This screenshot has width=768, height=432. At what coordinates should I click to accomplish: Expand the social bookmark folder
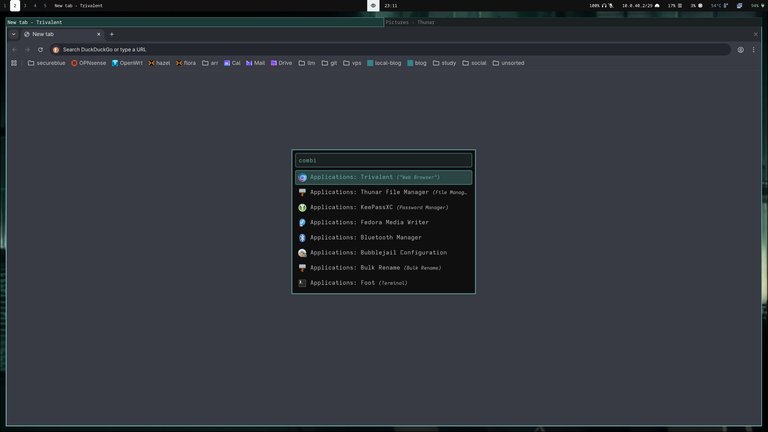click(x=474, y=63)
